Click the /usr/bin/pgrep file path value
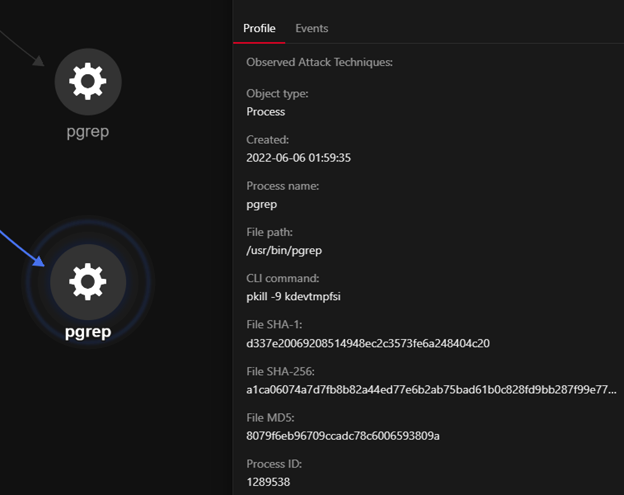 click(x=283, y=250)
